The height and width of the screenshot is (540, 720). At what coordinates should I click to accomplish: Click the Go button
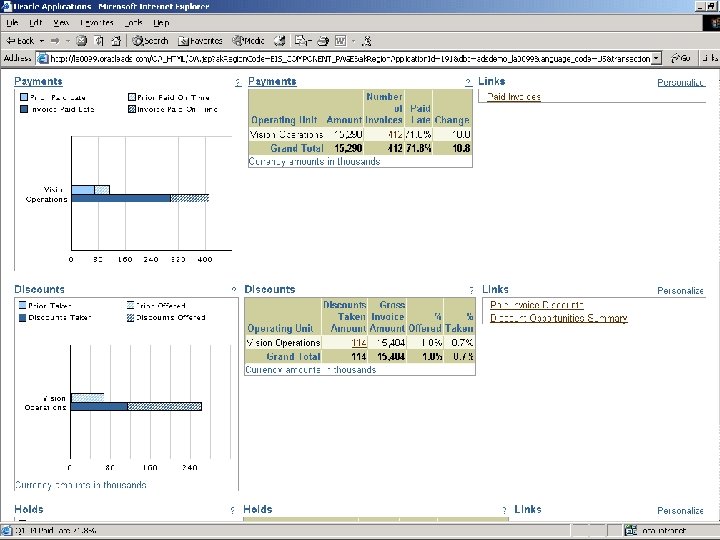(681, 58)
